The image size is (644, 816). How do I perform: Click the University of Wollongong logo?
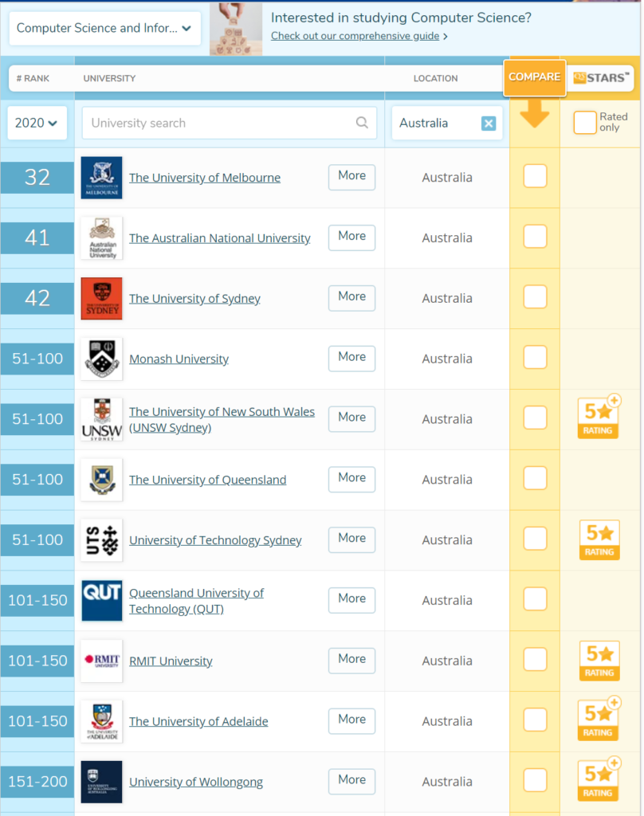[x=101, y=781]
